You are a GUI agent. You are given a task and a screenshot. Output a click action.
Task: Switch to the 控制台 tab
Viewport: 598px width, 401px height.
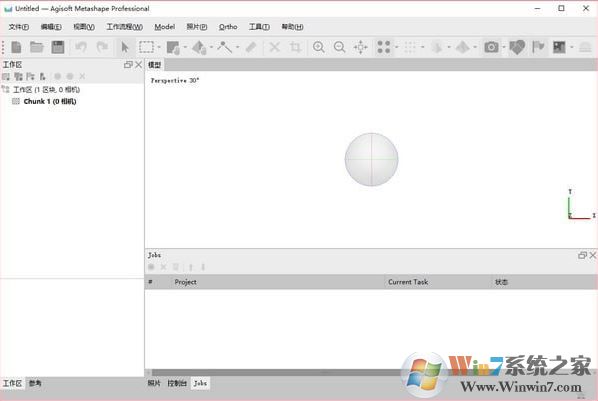click(177, 383)
